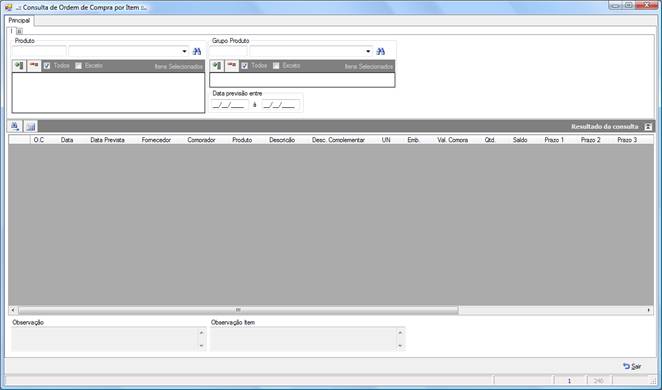Open Itens Selecionados link under Produto
This screenshot has height=390, width=662.
179,67
